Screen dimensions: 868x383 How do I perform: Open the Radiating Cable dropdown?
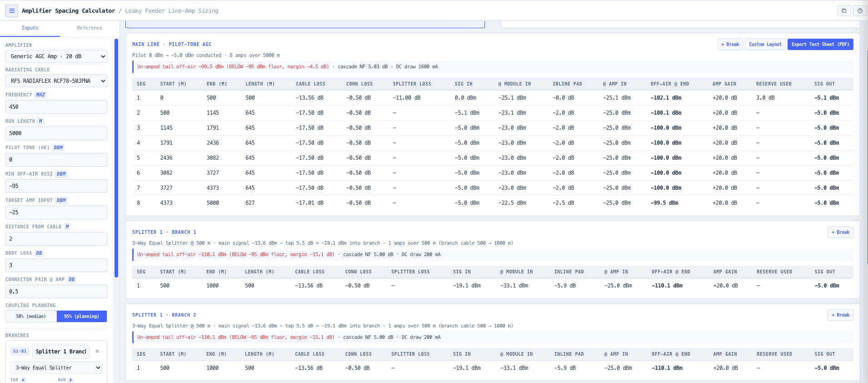56,81
